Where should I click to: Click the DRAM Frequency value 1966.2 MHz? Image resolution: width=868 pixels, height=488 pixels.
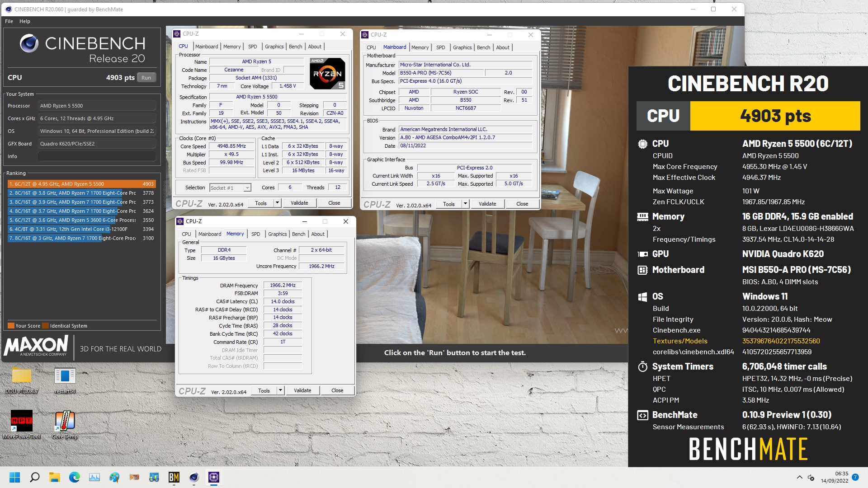(283, 286)
